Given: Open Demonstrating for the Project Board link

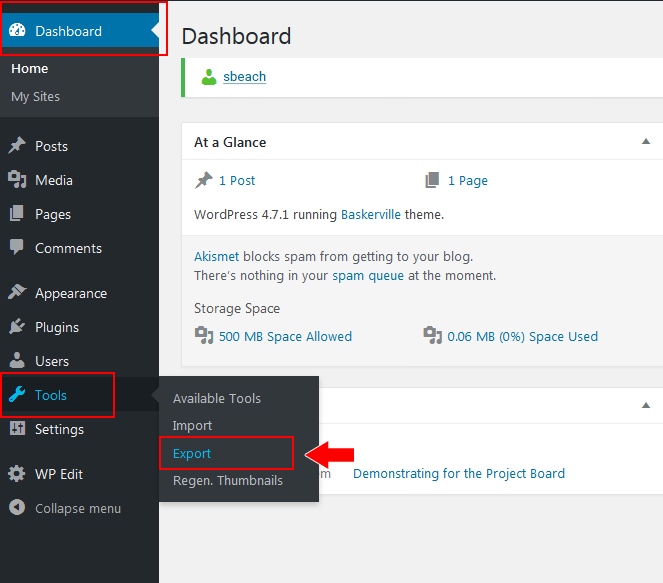Looking at the screenshot, I should pos(459,474).
